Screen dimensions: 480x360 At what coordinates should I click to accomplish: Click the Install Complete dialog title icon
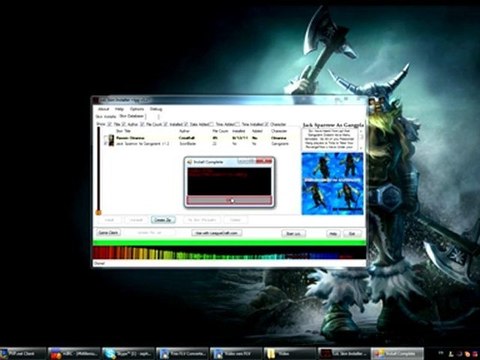[190, 162]
